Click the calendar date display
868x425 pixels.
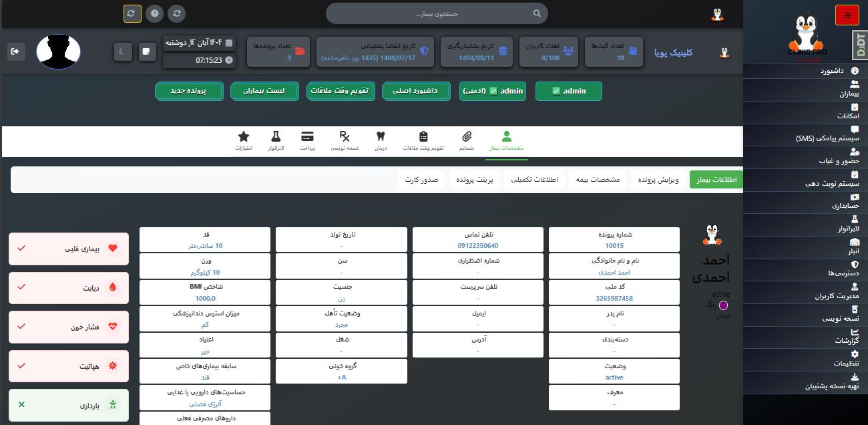coord(200,43)
